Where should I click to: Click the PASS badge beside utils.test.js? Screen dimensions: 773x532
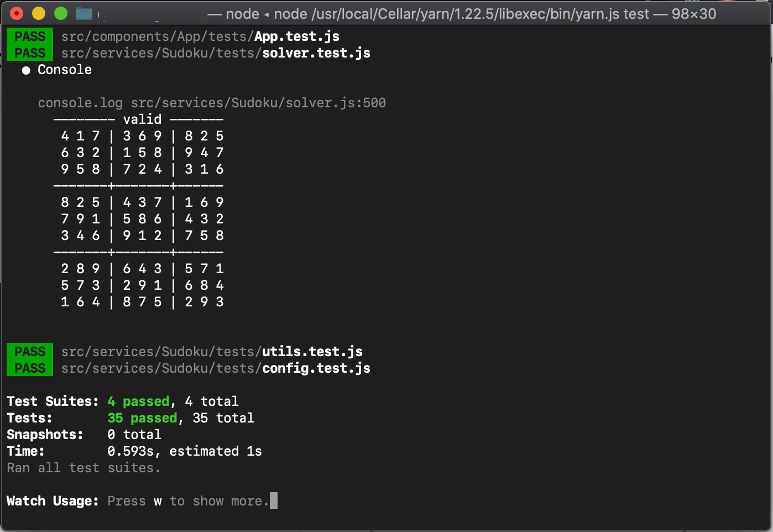click(x=30, y=352)
